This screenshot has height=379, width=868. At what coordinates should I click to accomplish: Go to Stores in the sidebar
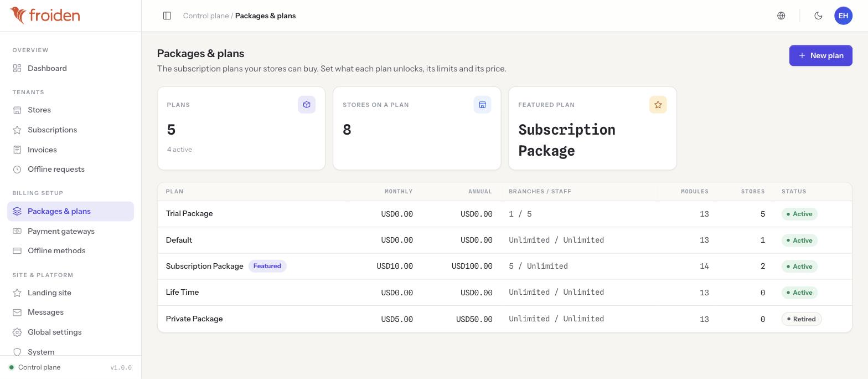(x=70, y=110)
